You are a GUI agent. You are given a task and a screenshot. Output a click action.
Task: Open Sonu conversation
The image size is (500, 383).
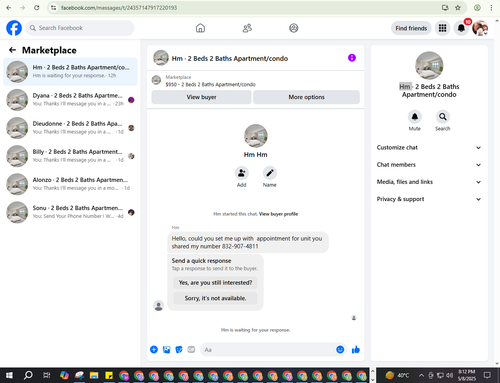tap(70, 212)
